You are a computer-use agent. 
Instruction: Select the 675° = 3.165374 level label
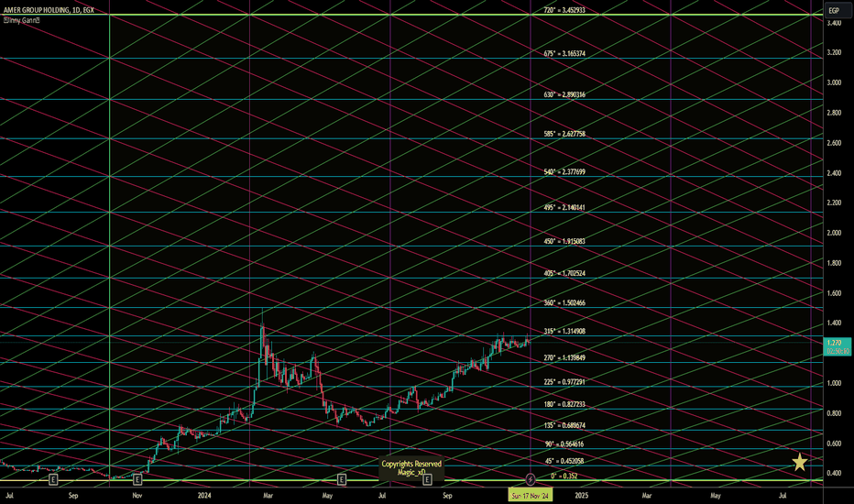click(564, 54)
